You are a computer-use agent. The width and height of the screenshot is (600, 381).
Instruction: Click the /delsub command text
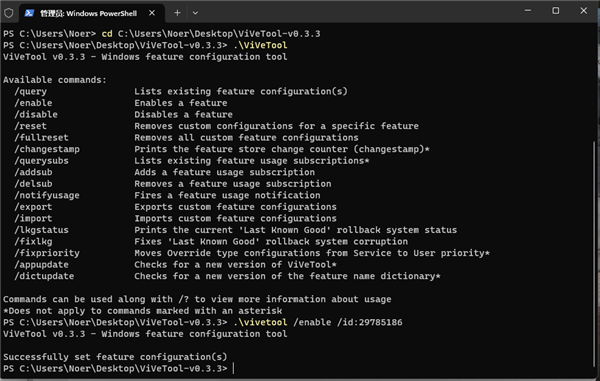[33, 184]
